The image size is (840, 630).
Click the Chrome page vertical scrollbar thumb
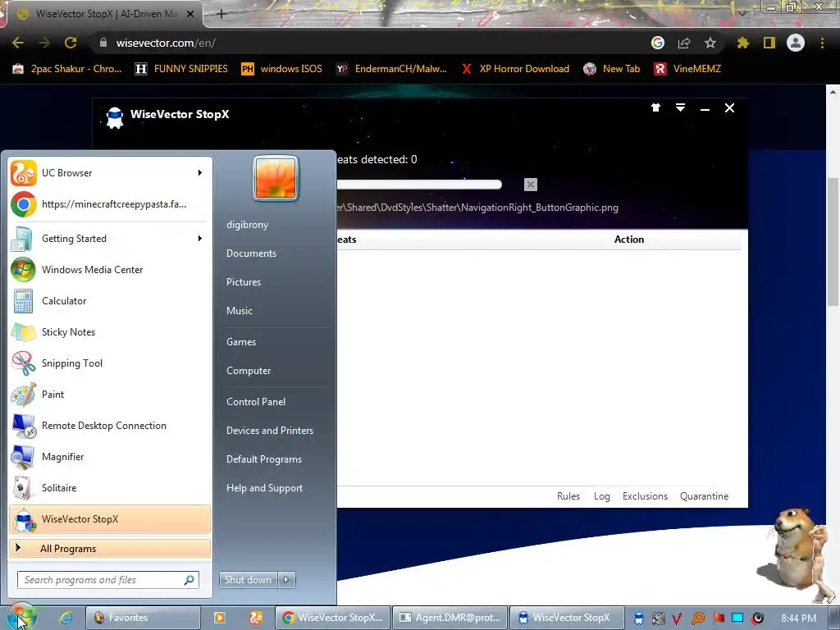(833, 243)
